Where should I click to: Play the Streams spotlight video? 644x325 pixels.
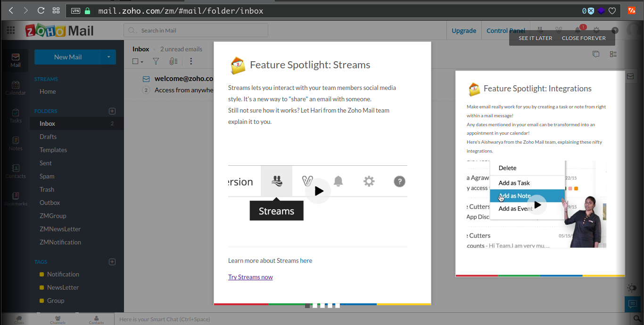pos(318,191)
